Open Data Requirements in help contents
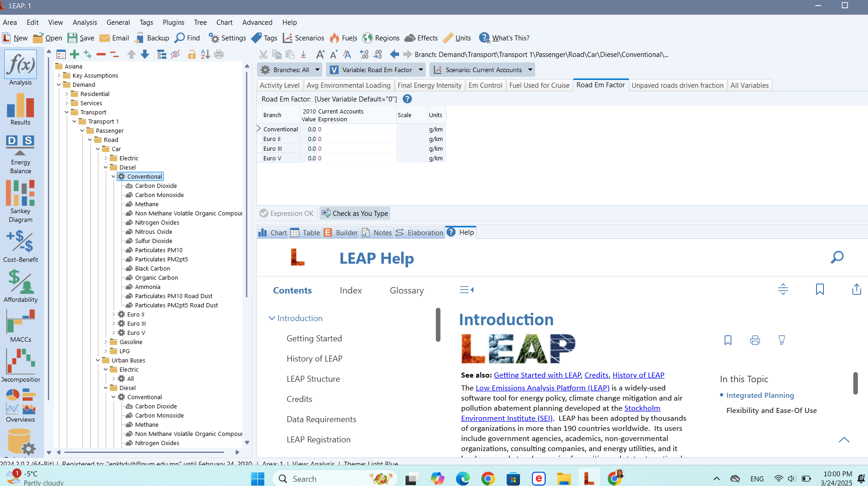Screen dimensions: 868x486 (x=321, y=419)
